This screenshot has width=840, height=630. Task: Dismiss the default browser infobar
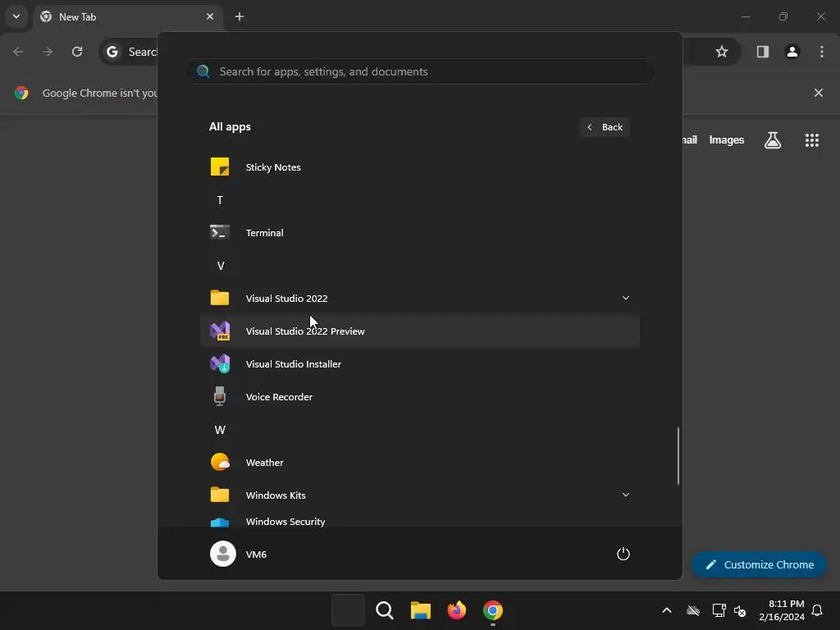(818, 93)
